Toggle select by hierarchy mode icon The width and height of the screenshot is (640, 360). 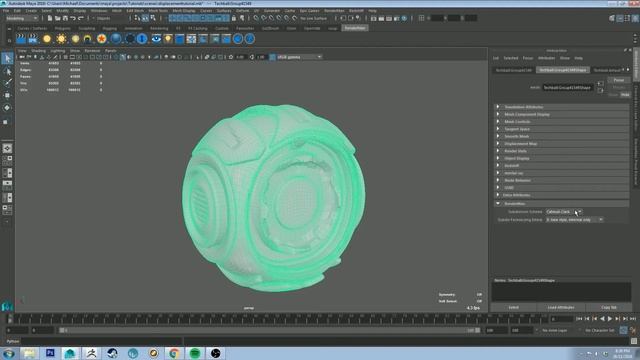137,18
